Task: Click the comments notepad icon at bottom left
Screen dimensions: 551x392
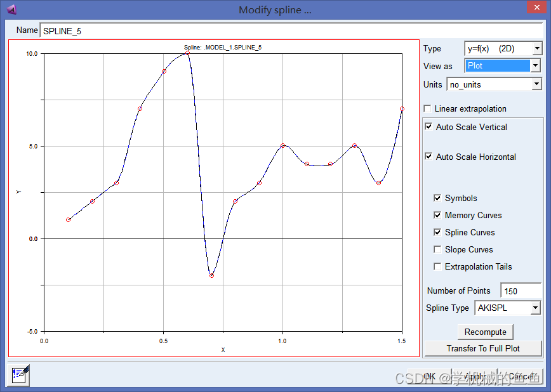Action: (20, 376)
